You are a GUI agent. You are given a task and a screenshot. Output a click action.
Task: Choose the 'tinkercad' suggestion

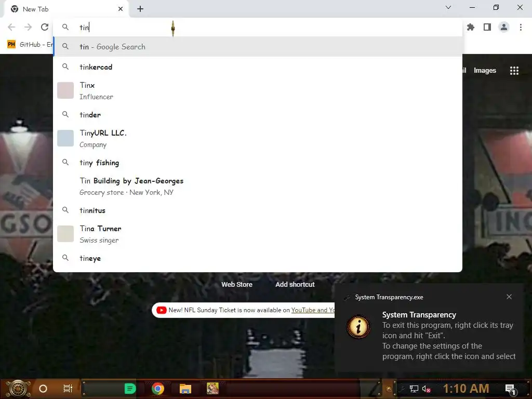(258, 67)
